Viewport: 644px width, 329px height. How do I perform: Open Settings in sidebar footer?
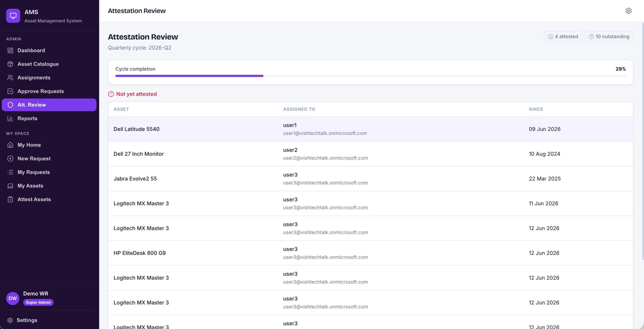[49, 320]
